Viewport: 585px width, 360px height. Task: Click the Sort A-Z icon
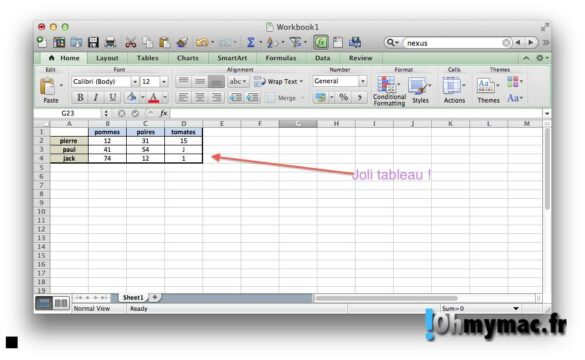pos(271,43)
